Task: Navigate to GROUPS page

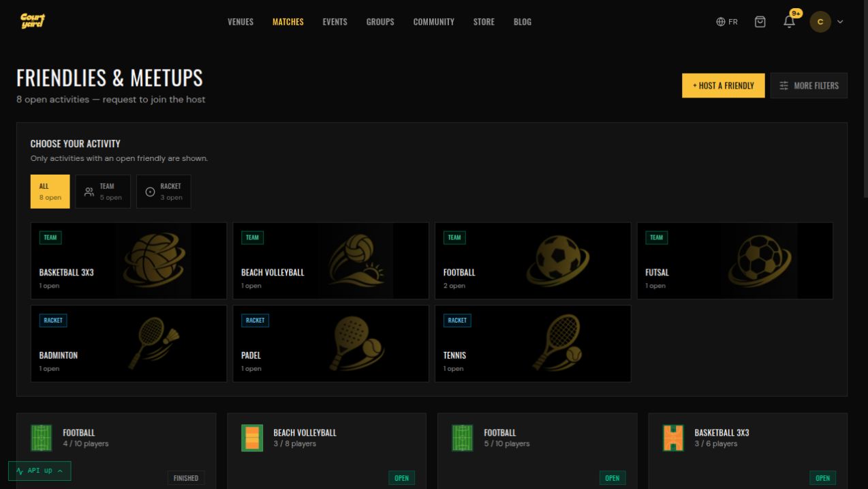Action: pos(380,22)
